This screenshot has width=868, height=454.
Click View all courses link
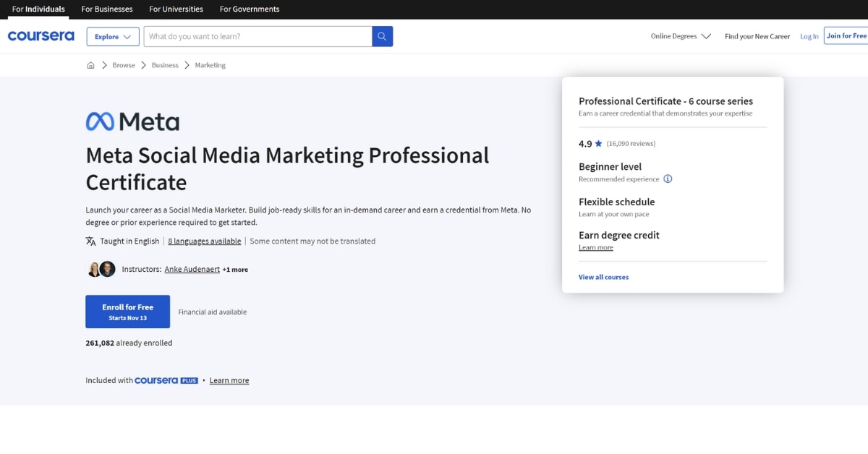[x=603, y=277]
